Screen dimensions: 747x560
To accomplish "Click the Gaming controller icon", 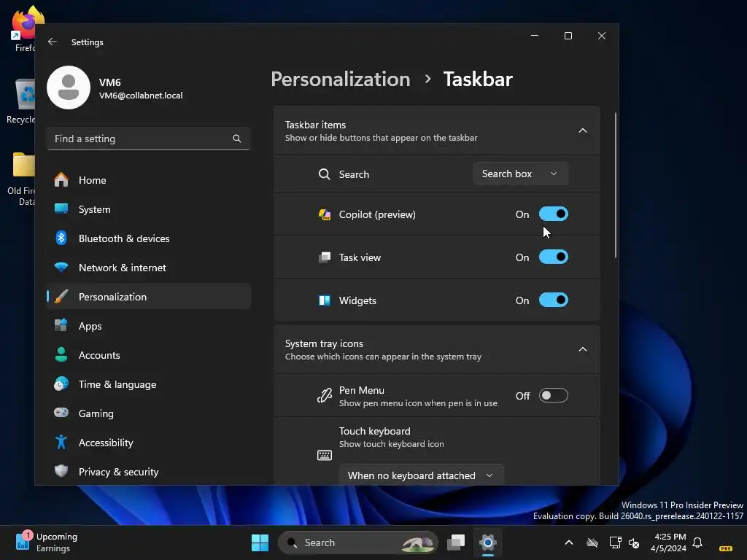I will (61, 413).
